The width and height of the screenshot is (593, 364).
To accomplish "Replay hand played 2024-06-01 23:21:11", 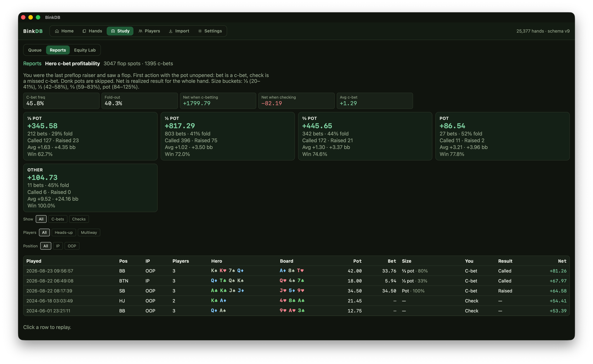I will click(296, 311).
